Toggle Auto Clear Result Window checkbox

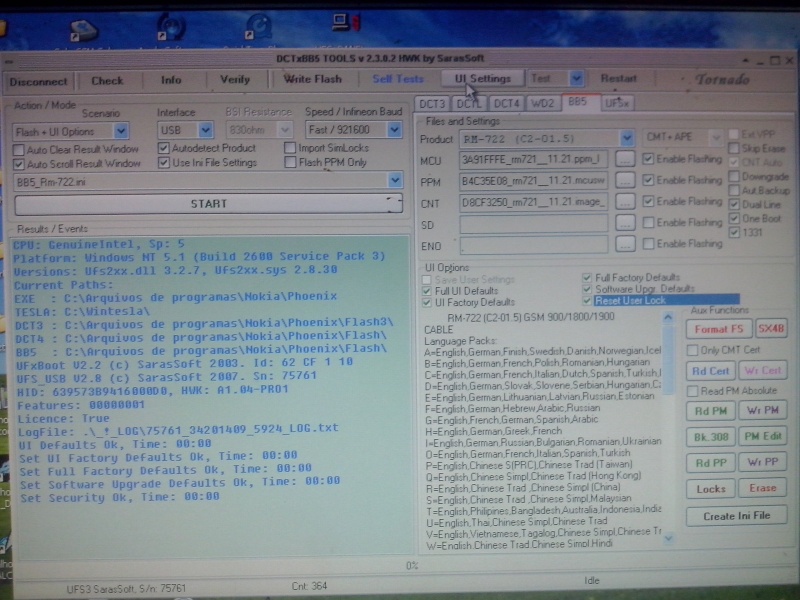[x=19, y=150]
